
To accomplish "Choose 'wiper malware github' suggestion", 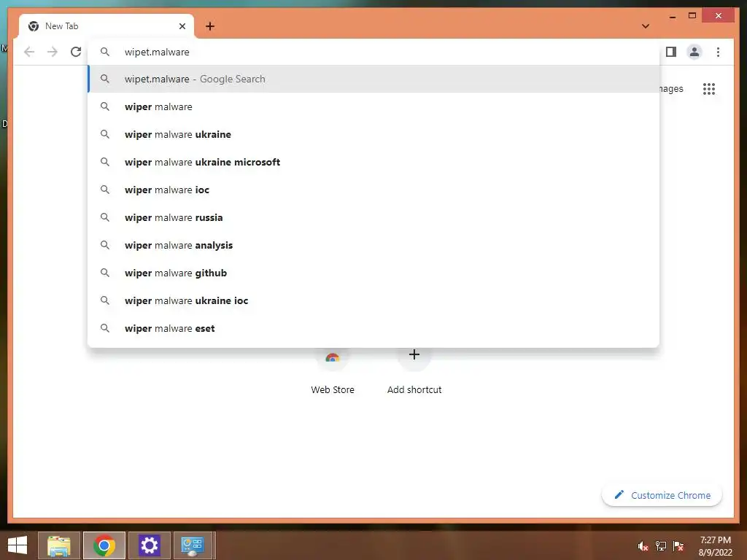I will pos(374,273).
